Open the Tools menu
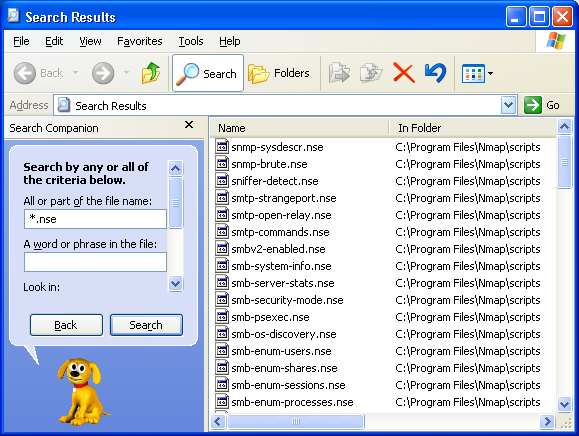This screenshot has width=579, height=436. click(x=191, y=41)
